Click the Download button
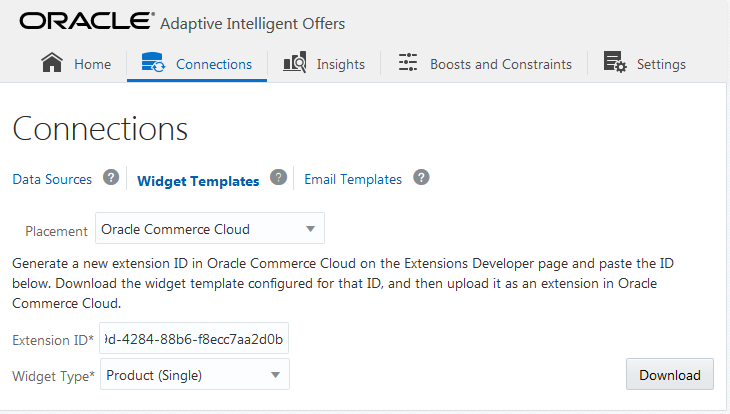 pos(669,374)
